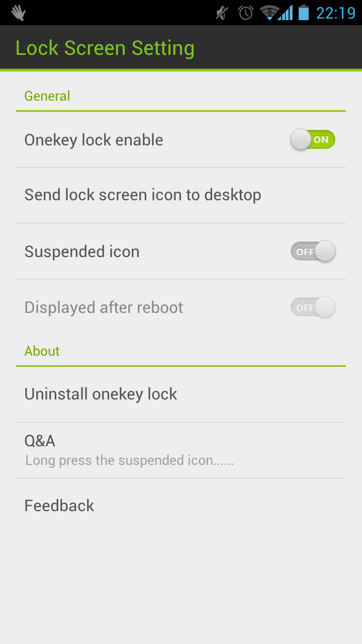Tap the muted sound status icon
Viewport: 362px width, 644px height.
(222, 13)
